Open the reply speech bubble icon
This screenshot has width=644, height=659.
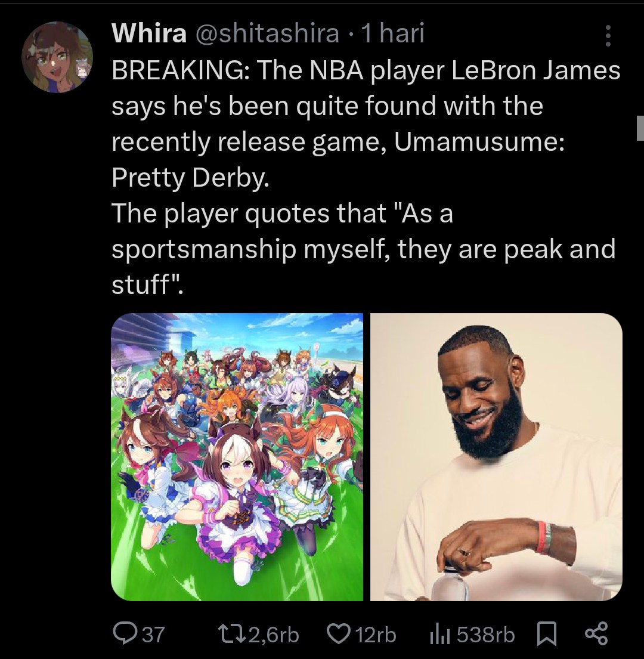[125, 634]
